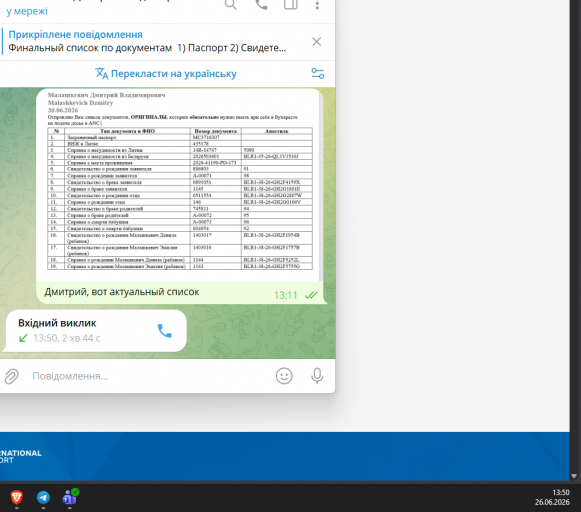Click the taskbar date 26.06.2026
The image size is (581, 512).
click(552, 502)
